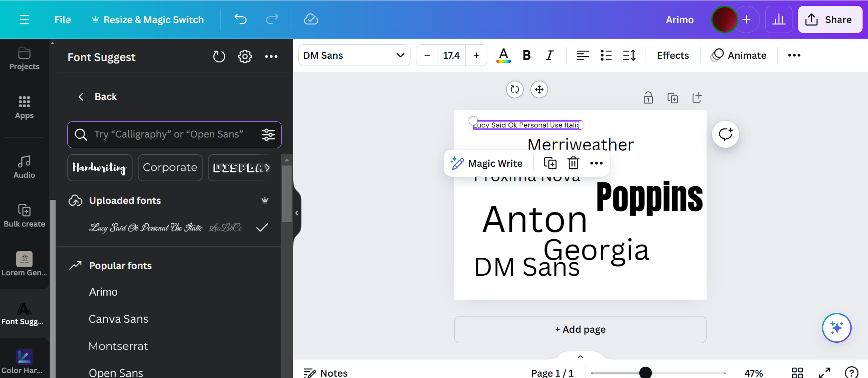Add a comment on canvas
Viewport: 868px width, 378px height.
(726, 134)
